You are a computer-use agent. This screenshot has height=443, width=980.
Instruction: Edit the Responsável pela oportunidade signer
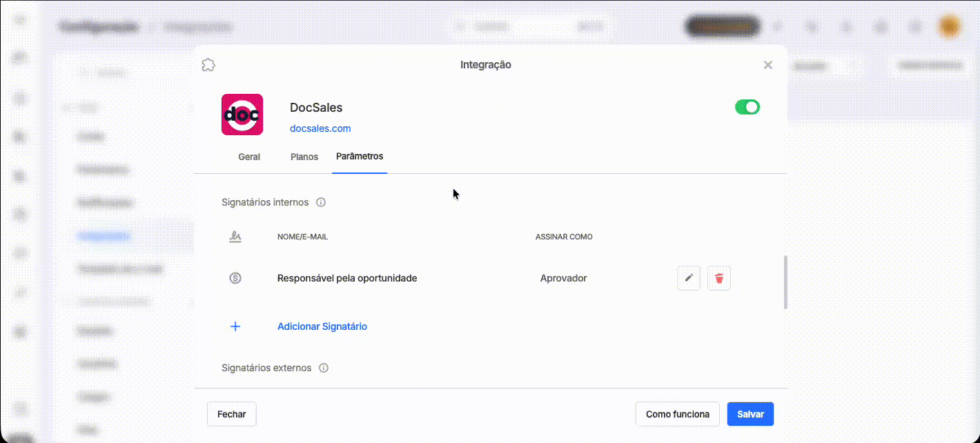pyautogui.click(x=689, y=278)
